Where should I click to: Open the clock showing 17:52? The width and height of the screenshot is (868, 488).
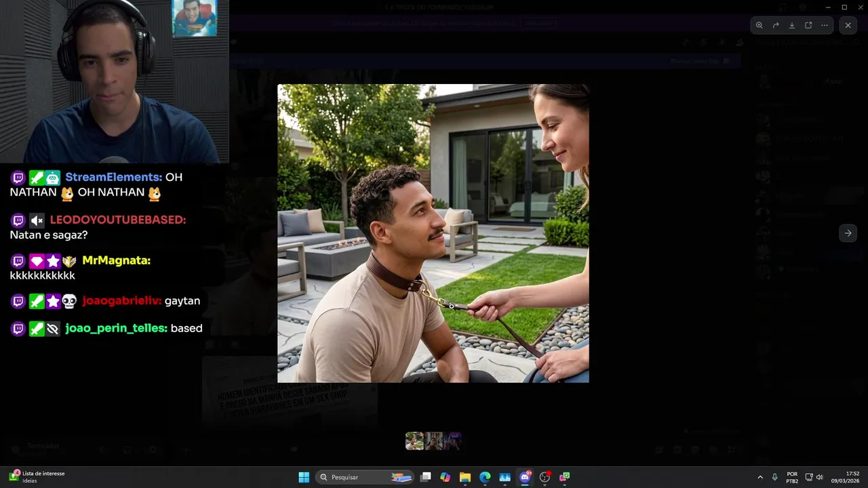click(846, 477)
